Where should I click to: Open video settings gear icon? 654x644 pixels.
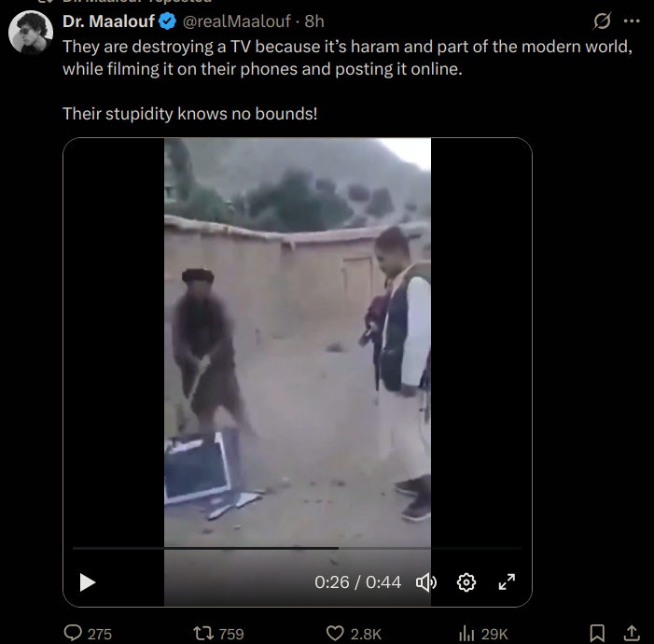[466, 582]
